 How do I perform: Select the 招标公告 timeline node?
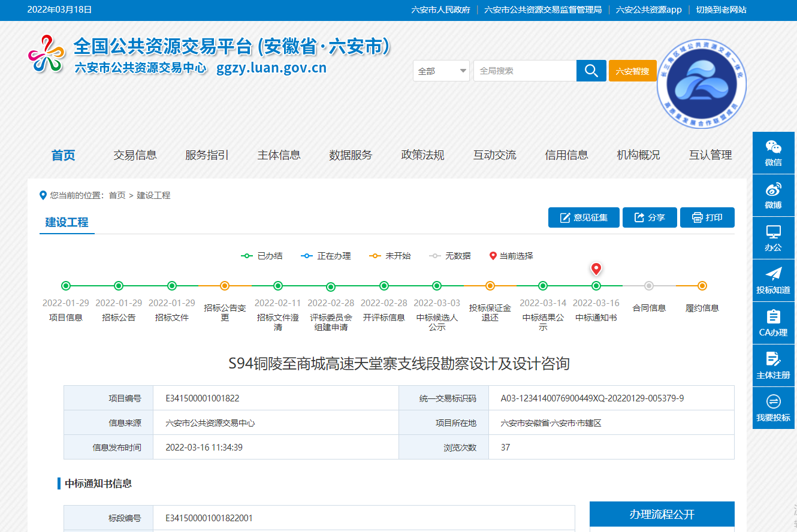pyautogui.click(x=119, y=286)
